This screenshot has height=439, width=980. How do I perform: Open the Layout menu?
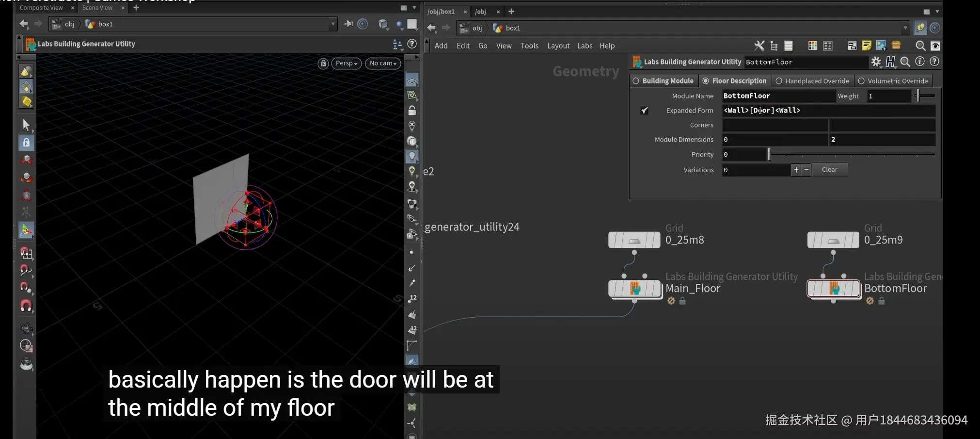click(x=558, y=46)
